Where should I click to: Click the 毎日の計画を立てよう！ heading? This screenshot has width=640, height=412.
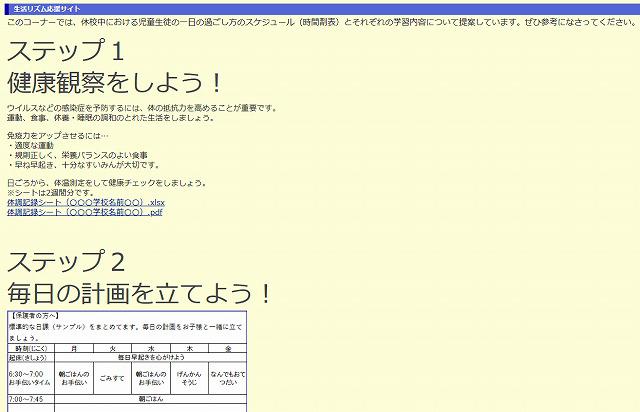[x=140, y=293]
